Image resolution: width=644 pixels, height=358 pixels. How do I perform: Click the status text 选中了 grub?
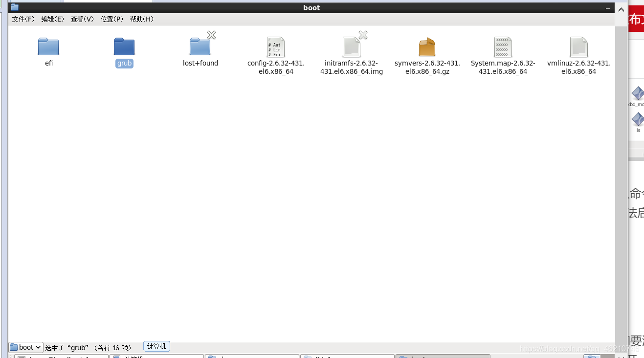[88, 347]
